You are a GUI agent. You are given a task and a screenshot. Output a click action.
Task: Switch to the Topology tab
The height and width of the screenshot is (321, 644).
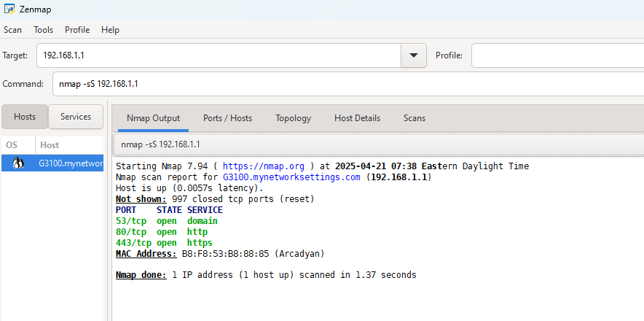tap(294, 118)
